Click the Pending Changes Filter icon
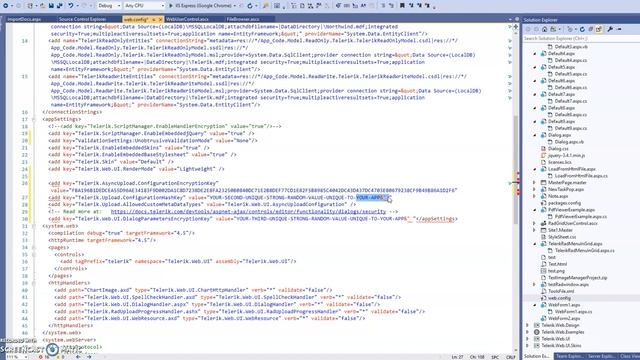The height and width of the screenshot is (360, 640). 570,29
